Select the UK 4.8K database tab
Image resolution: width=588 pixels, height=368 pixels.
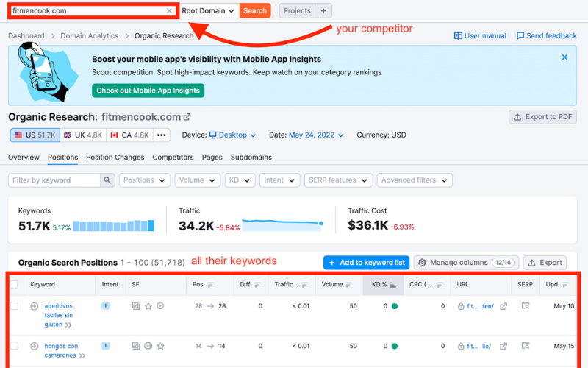point(83,135)
